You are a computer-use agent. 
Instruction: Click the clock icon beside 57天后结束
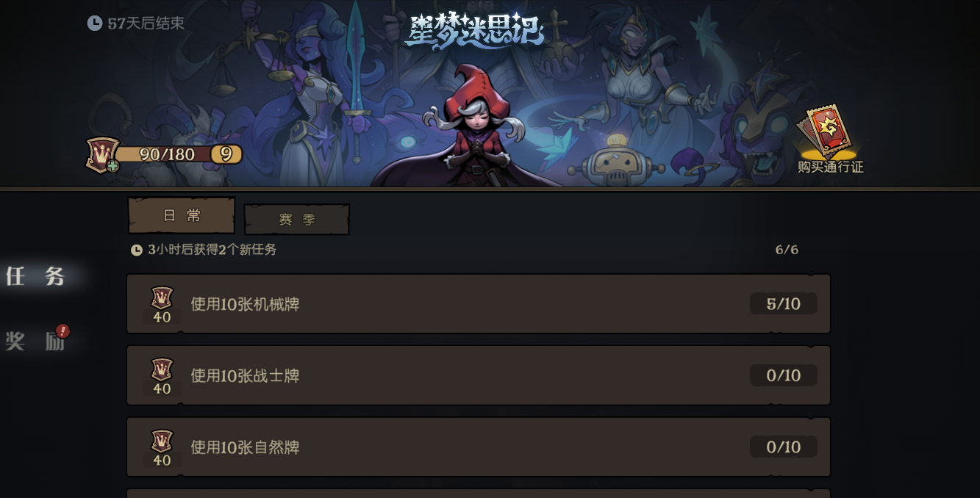(95, 24)
